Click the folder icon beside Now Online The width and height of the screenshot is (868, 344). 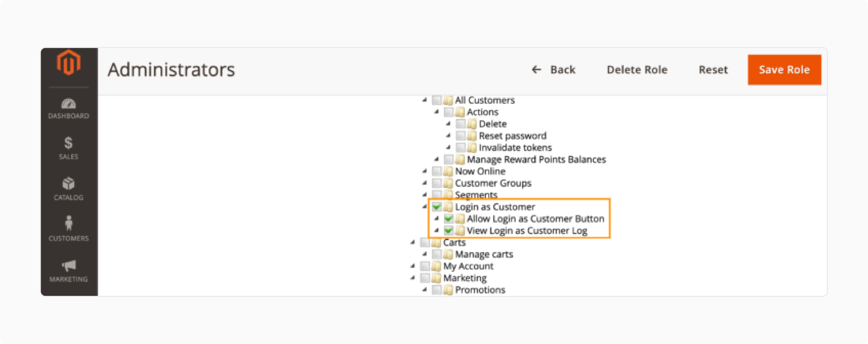click(448, 171)
